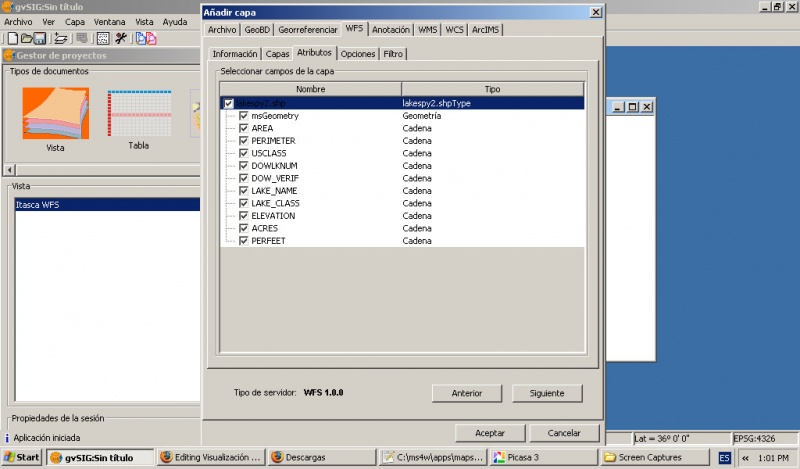Expand hidden system tray icons chevron
This screenshot has height=469, width=800.
pyautogui.click(x=745, y=457)
